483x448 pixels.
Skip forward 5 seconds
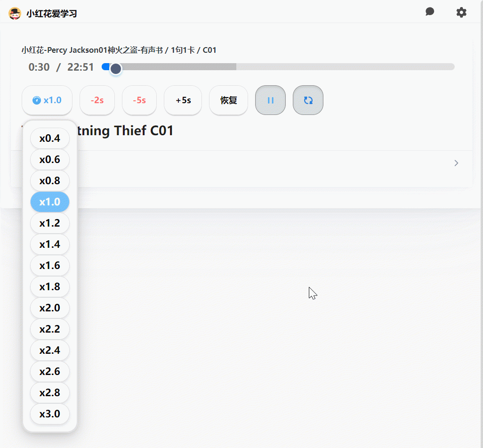click(x=183, y=100)
